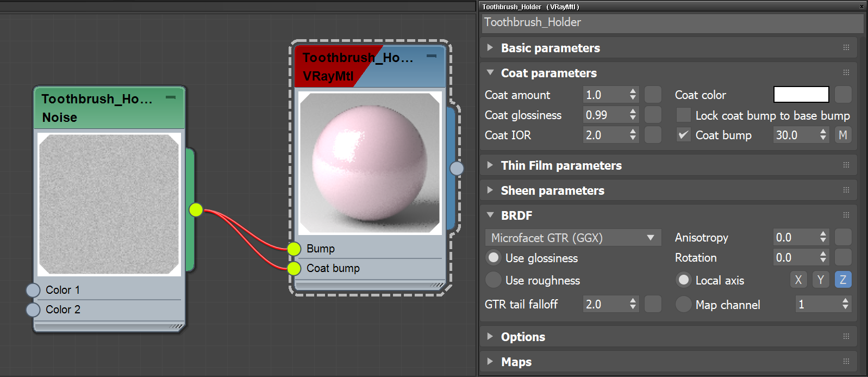
Task: Click the Anisotropy value field
Action: pos(795,237)
